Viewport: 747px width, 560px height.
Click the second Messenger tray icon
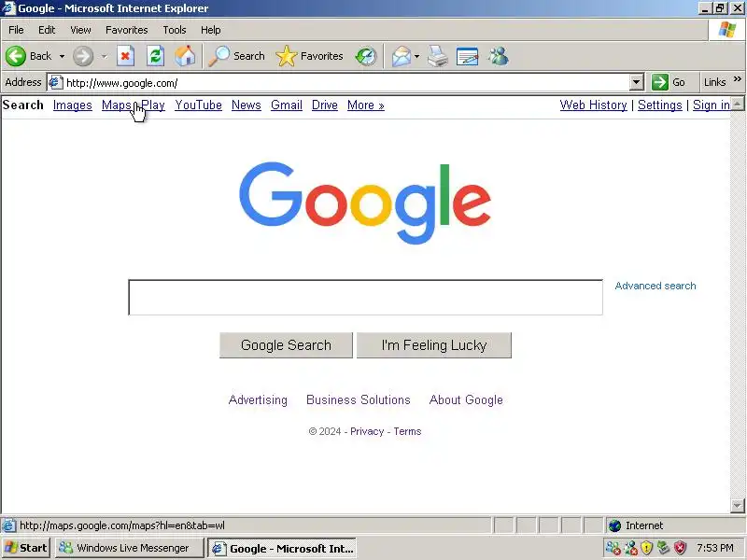(x=630, y=548)
